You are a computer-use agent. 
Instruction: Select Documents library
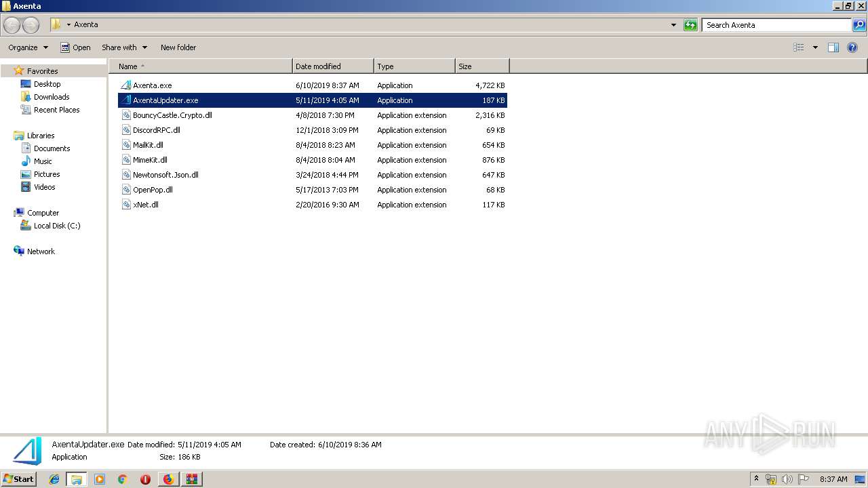click(52, 148)
